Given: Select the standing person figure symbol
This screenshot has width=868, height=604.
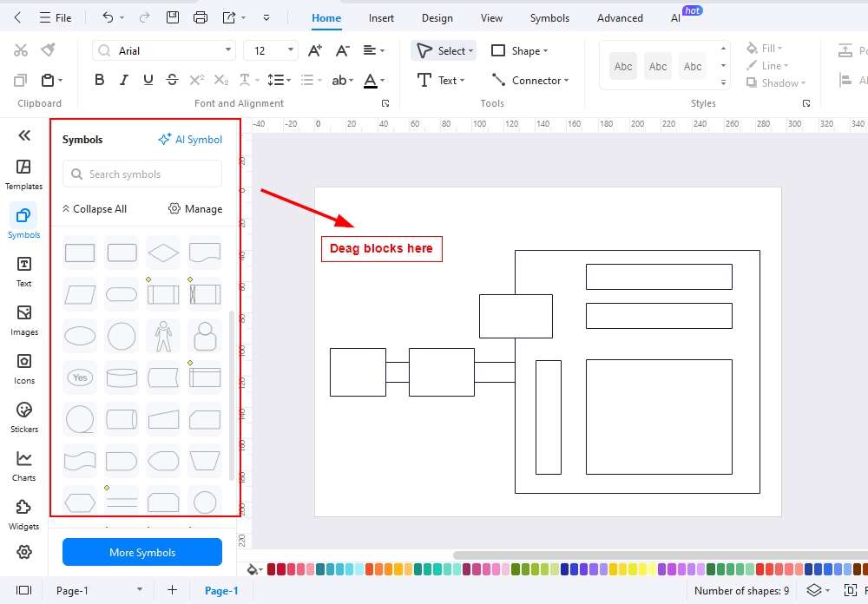Looking at the screenshot, I should [x=163, y=336].
